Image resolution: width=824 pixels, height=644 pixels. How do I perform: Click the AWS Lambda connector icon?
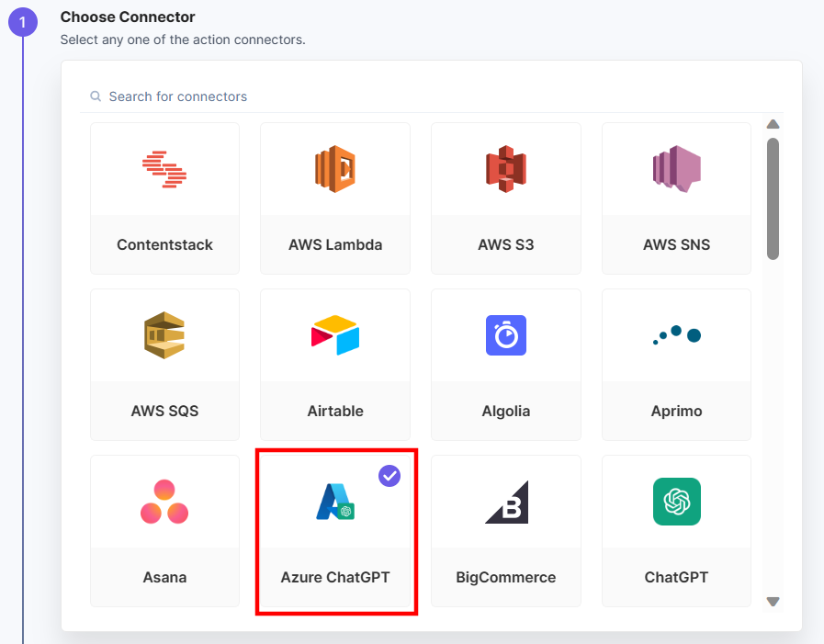(x=334, y=169)
